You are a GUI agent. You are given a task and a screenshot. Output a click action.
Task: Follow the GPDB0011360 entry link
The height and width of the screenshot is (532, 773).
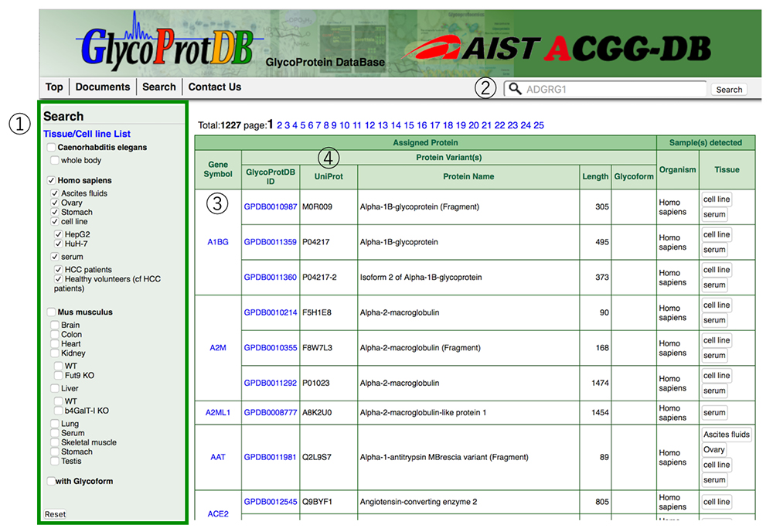pyautogui.click(x=271, y=277)
